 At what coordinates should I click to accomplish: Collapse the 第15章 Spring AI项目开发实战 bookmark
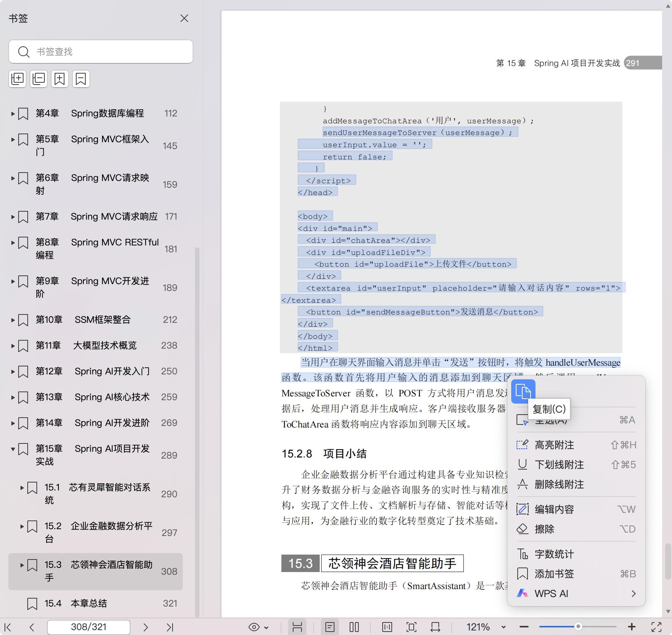(13, 449)
